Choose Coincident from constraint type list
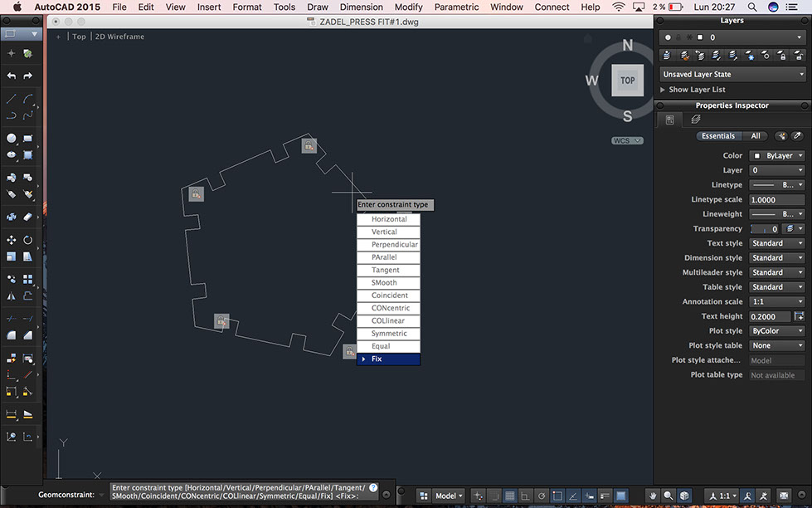The width and height of the screenshot is (812, 508). (x=388, y=296)
